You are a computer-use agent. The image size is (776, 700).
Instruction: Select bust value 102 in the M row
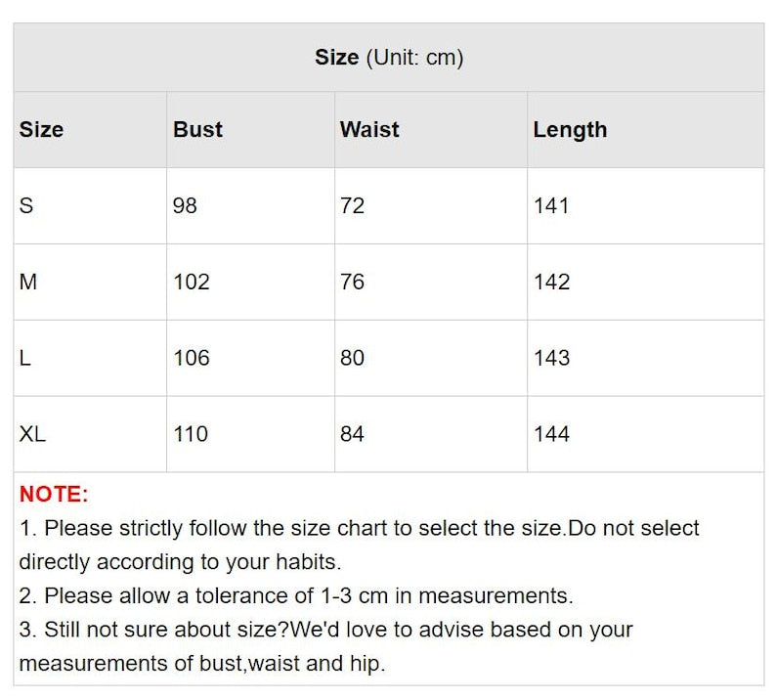click(x=192, y=283)
